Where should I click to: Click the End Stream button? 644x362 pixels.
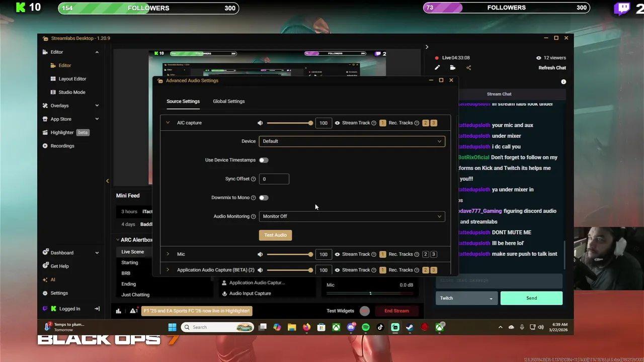pyautogui.click(x=396, y=311)
